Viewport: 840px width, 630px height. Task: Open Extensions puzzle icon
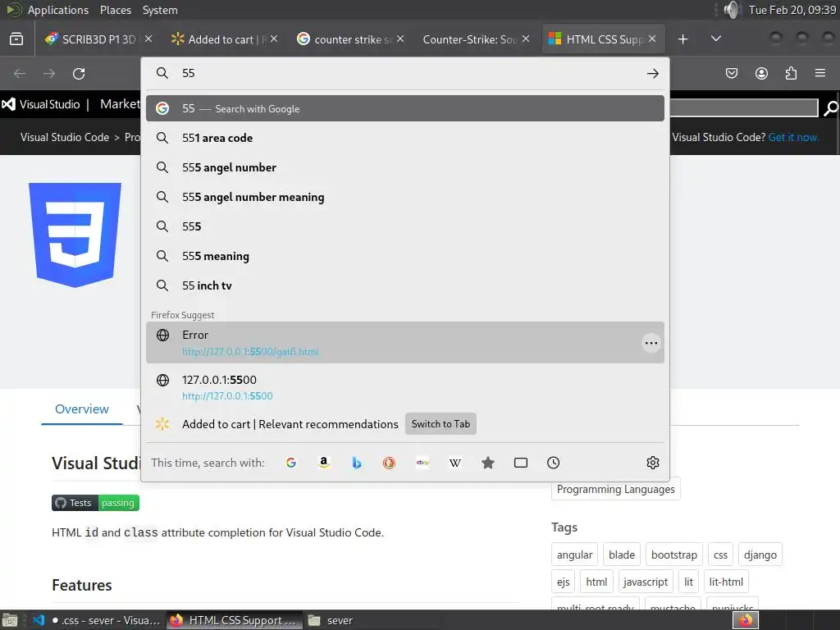tap(791, 73)
